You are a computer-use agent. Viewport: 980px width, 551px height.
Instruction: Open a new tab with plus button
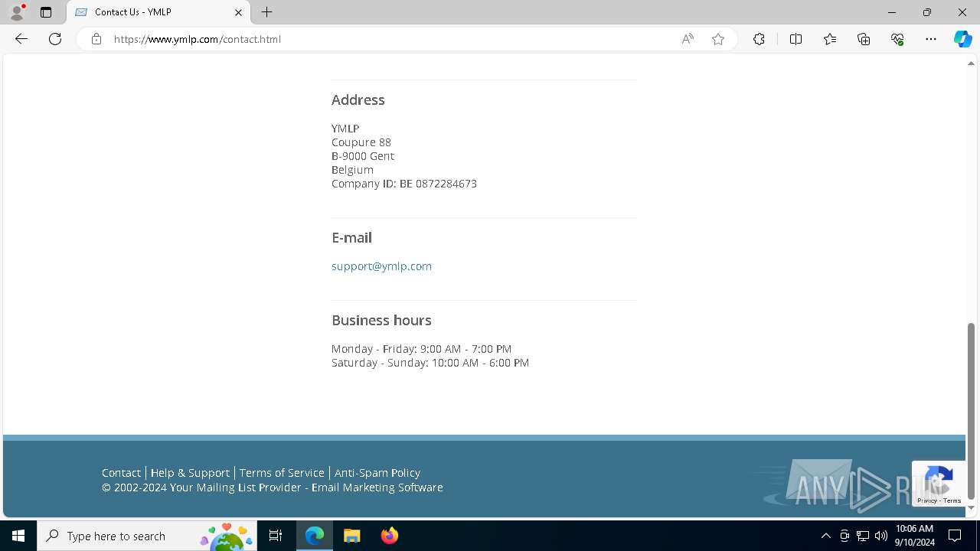266,12
